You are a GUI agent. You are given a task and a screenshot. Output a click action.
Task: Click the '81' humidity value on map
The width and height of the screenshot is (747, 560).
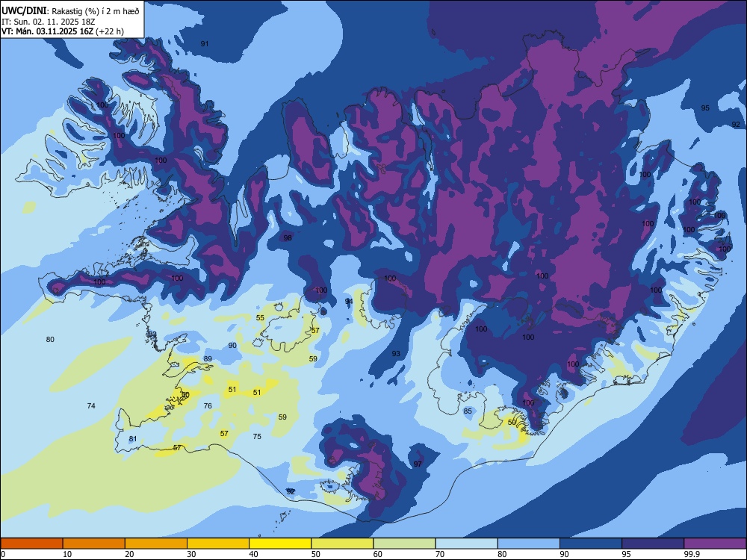coord(133,439)
